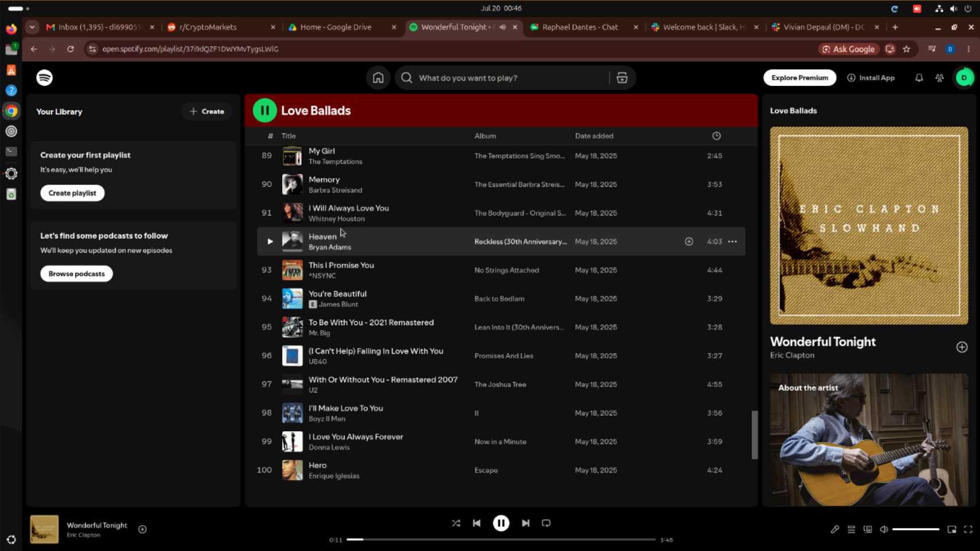Open Help from the Ubuntu dock
Viewport: 980px width, 551px height.
pos(11,91)
